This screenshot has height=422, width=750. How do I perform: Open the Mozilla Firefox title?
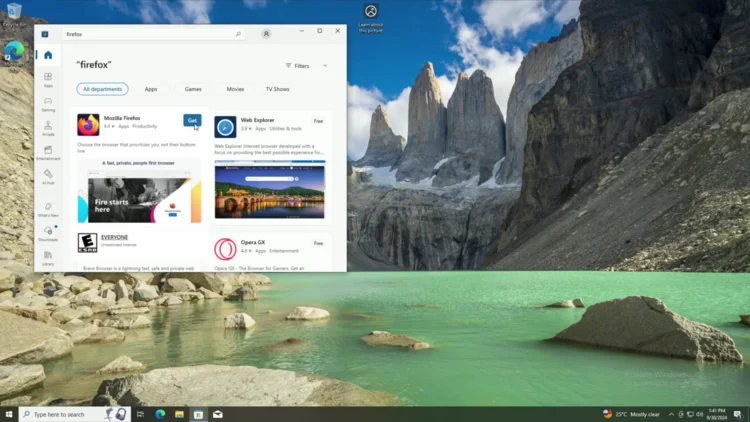coord(122,118)
